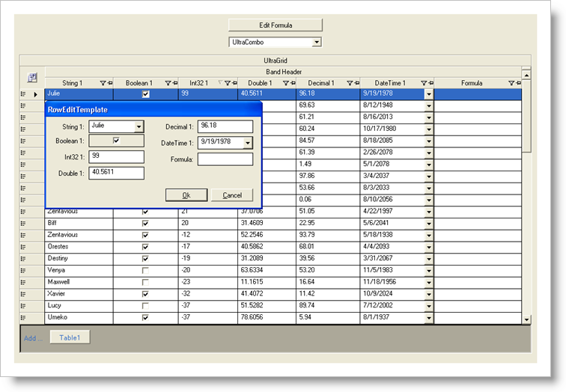Select the Table1 tab

click(70, 337)
